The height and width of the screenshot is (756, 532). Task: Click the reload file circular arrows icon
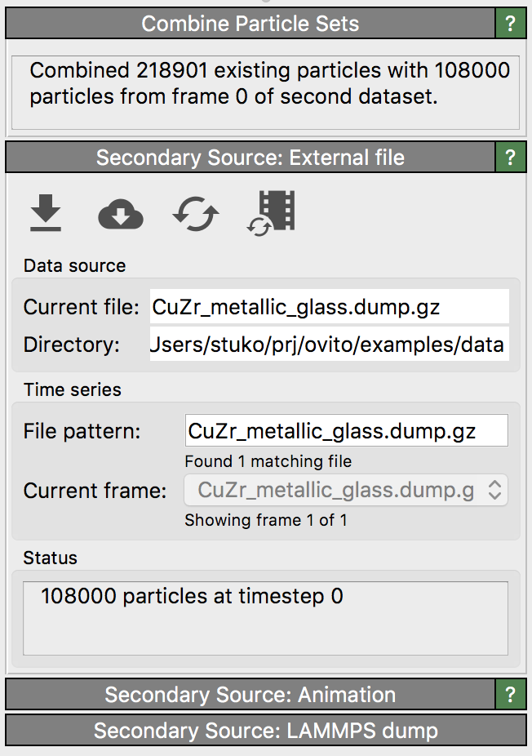tap(196, 215)
